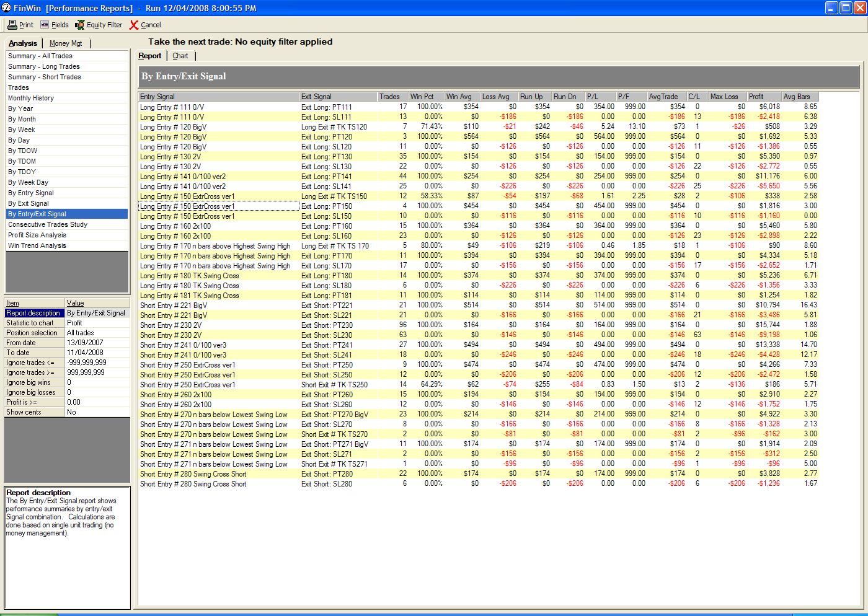Select Win Trend Analysis report
This screenshot has height=616, width=868.
(37, 245)
